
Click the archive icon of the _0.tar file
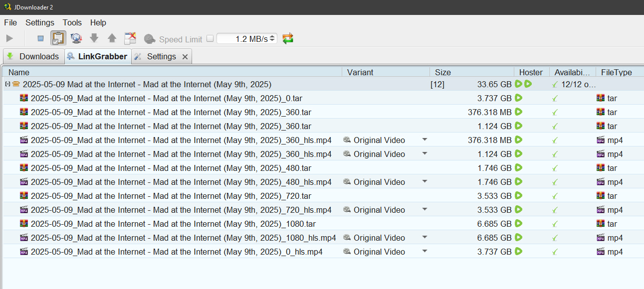pos(24,98)
